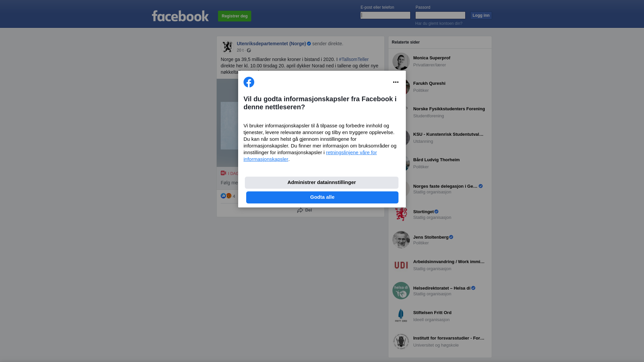Open the cookie policy retningslinjene link

pyautogui.click(x=310, y=156)
